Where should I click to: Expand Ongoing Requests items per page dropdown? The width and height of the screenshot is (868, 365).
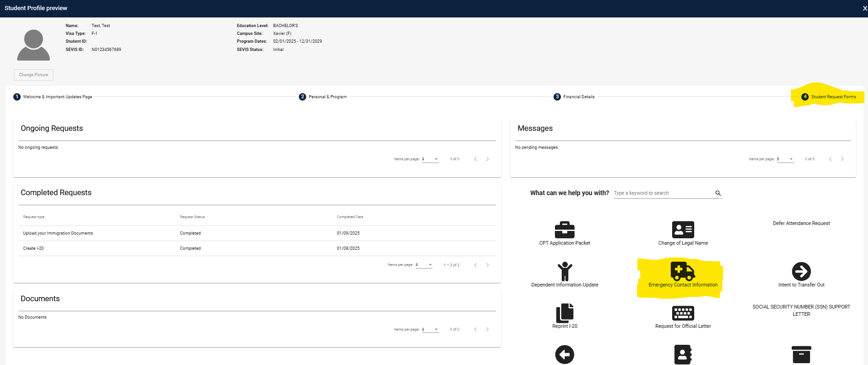(430, 159)
